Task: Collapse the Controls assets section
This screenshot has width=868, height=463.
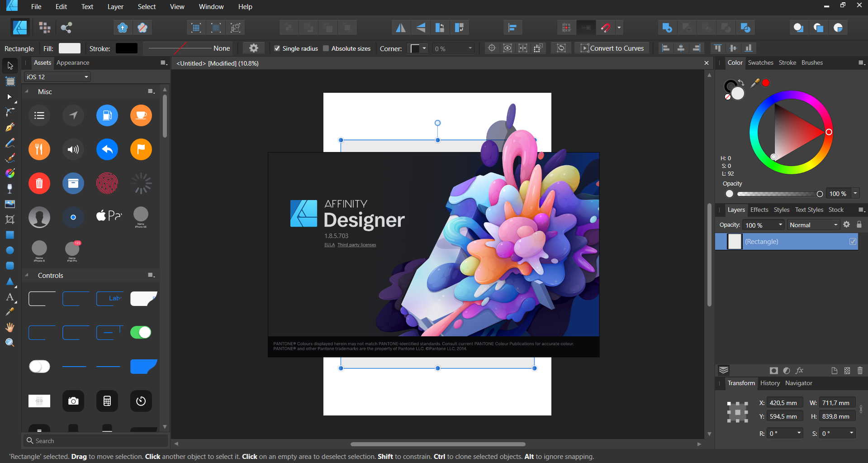Action: coord(27,275)
